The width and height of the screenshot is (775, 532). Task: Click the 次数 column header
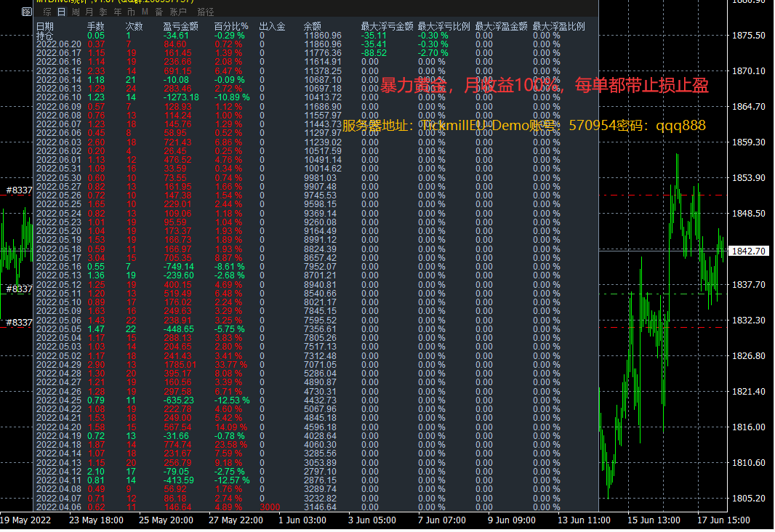coord(134,26)
